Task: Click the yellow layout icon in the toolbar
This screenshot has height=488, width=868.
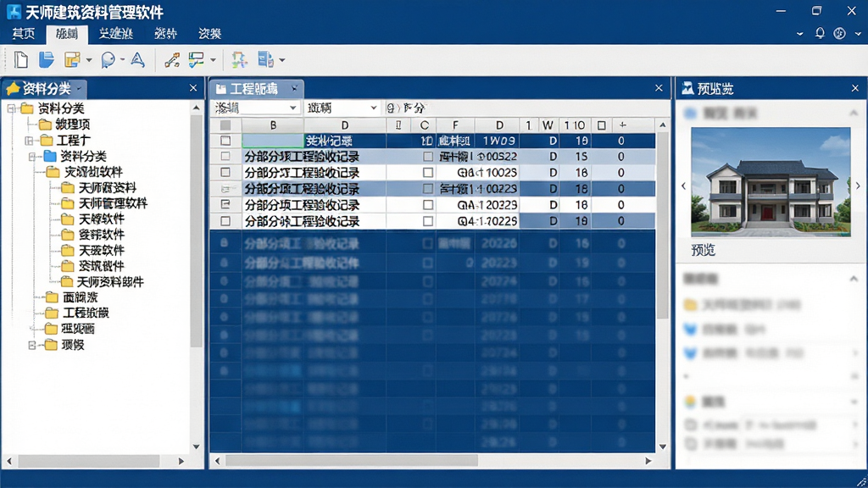Action: pyautogui.click(x=72, y=60)
